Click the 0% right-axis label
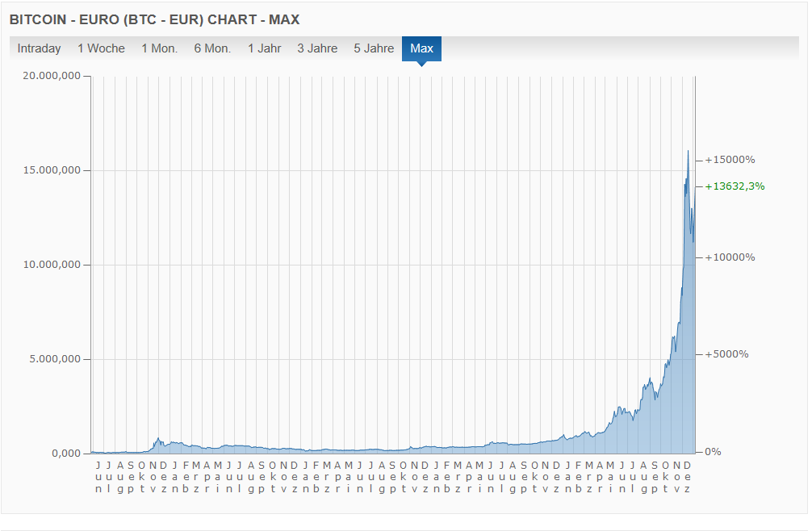Screen dimensions: 812x531 713,452
